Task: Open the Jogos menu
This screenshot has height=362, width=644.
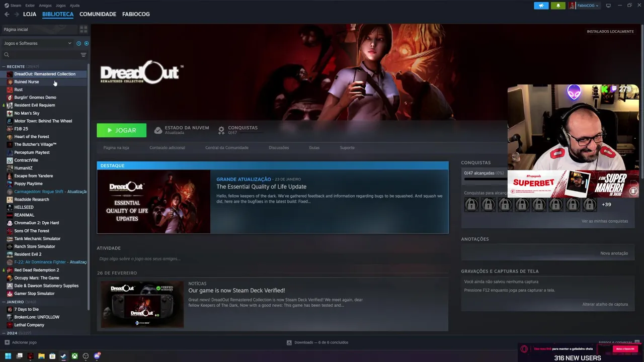Action: click(60, 6)
